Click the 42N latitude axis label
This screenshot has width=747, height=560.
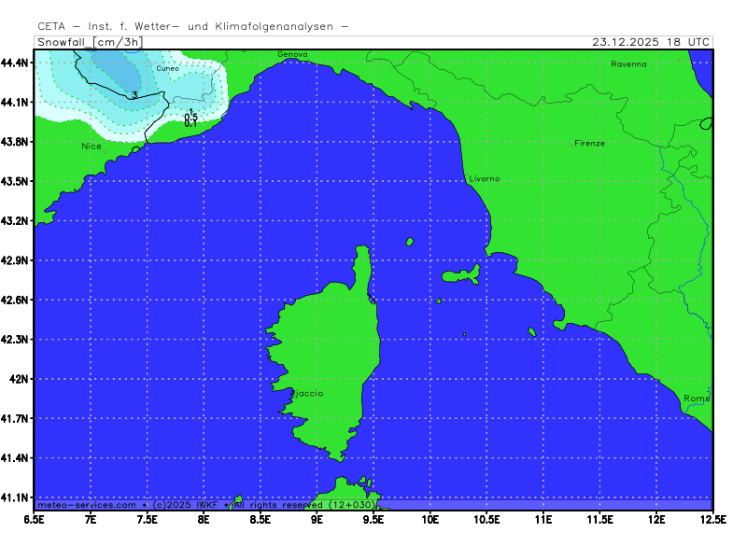19,379
